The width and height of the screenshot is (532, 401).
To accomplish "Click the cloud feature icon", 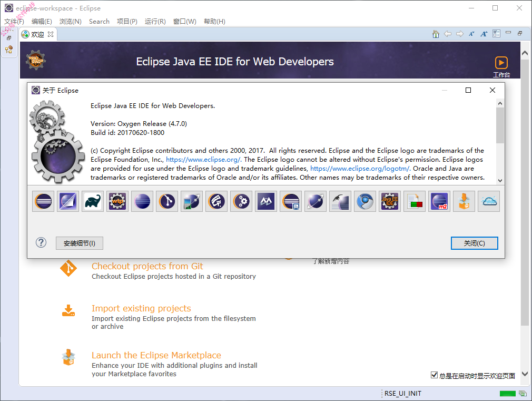I will (x=489, y=201).
